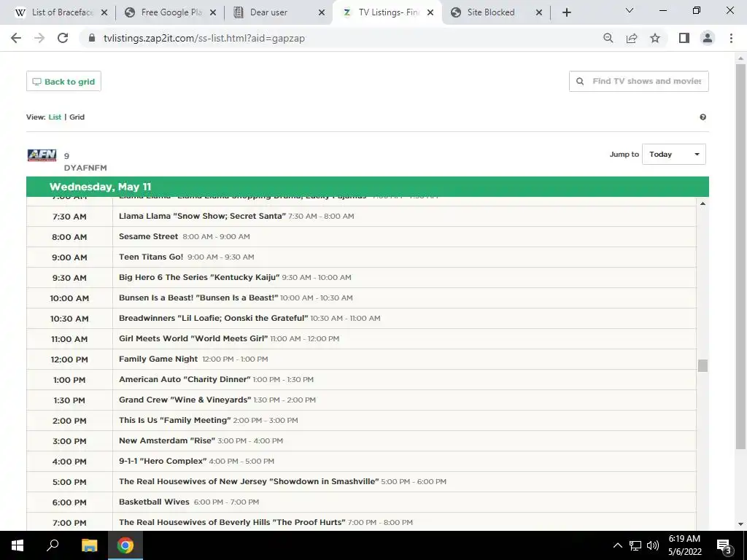Open Real Housewives of Beverly Hills listing
This screenshot has width=747, height=560.
232,523
